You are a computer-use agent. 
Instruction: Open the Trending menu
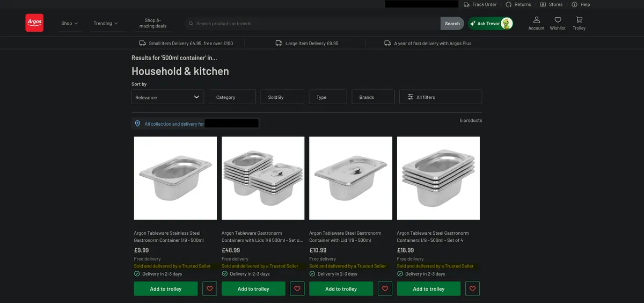click(x=106, y=24)
